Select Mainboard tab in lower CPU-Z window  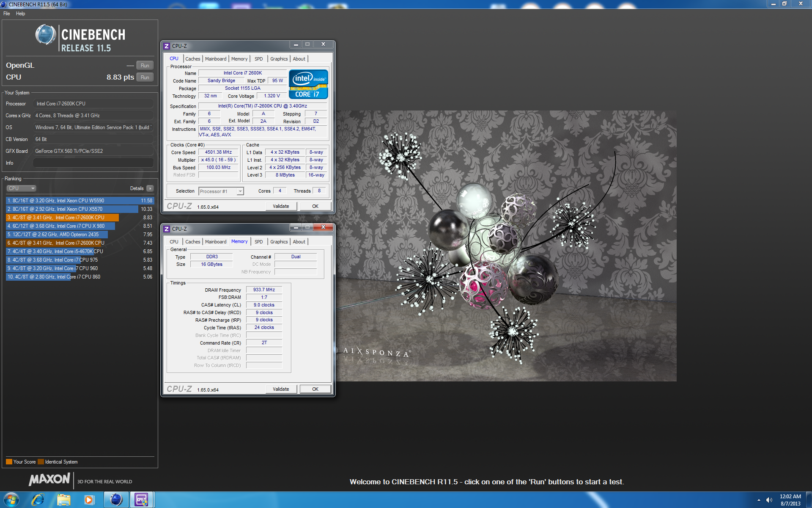[216, 242]
